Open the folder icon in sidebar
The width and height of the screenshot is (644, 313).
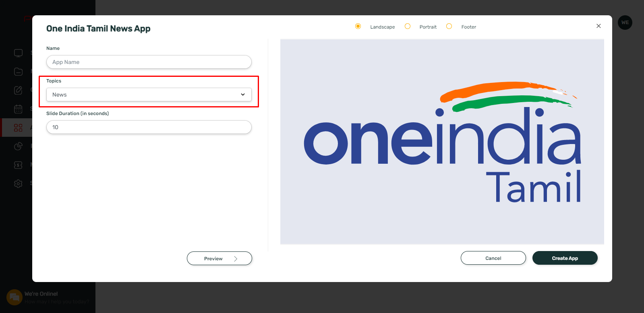click(x=18, y=72)
